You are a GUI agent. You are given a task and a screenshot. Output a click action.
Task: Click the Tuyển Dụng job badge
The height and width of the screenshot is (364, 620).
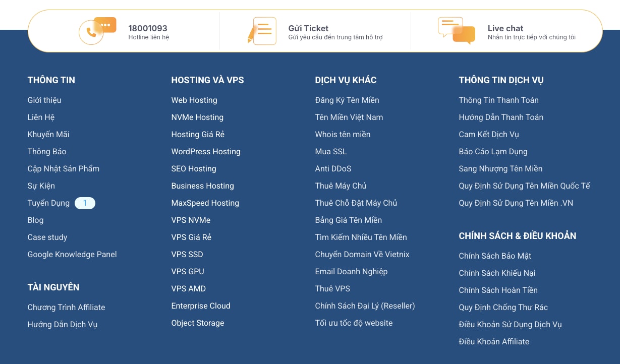coord(85,203)
